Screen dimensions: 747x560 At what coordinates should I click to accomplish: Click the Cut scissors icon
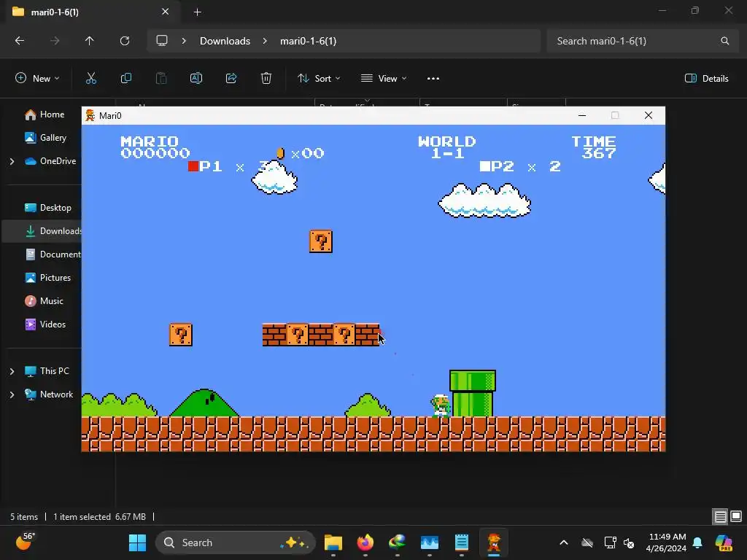coord(91,79)
